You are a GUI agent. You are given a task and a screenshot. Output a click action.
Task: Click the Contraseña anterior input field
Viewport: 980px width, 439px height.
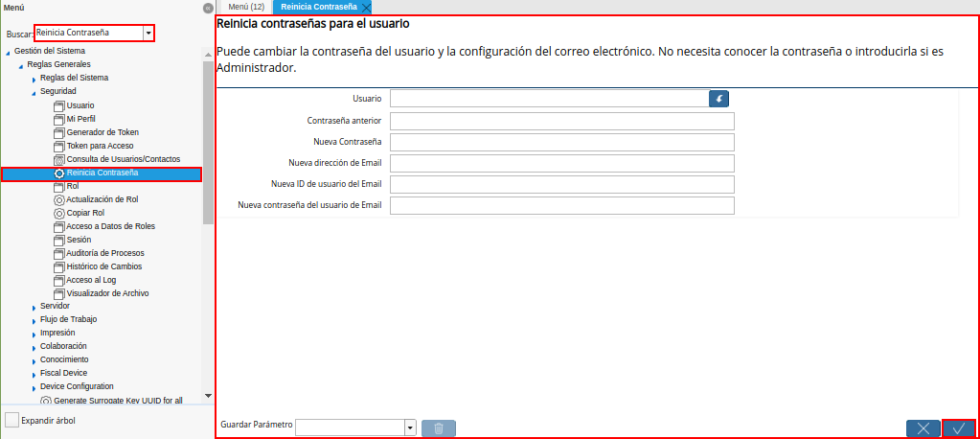(562, 122)
